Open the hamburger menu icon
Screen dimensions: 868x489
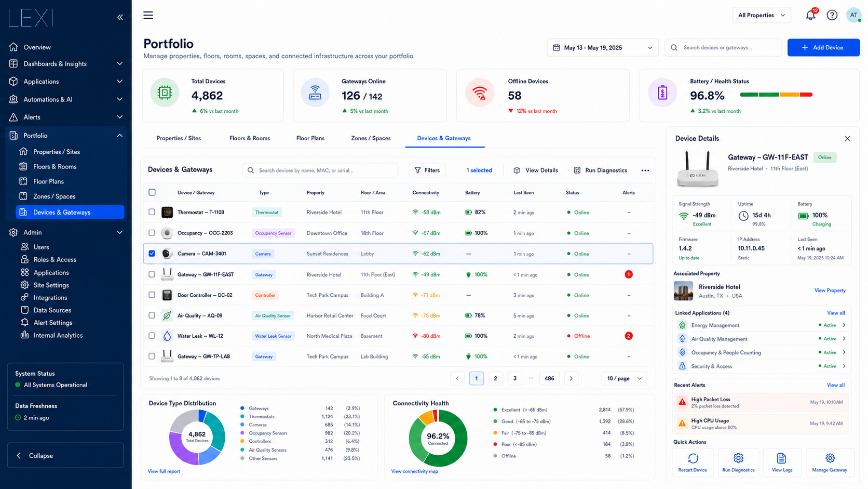(148, 15)
